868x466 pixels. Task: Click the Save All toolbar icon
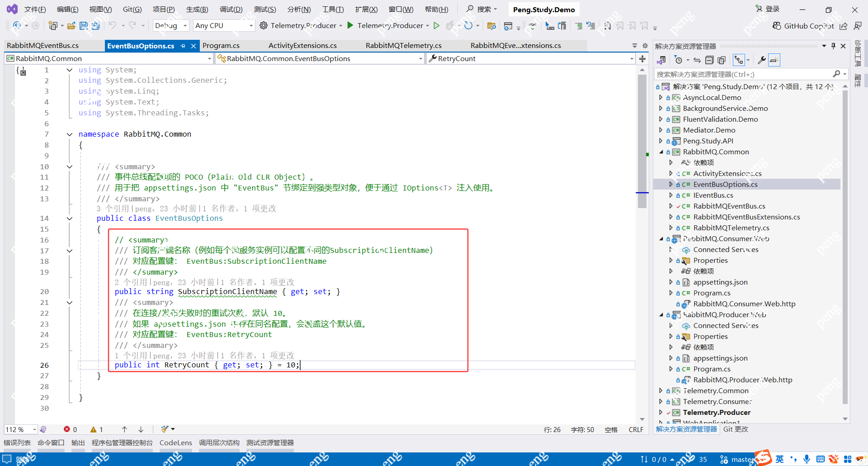coord(95,26)
